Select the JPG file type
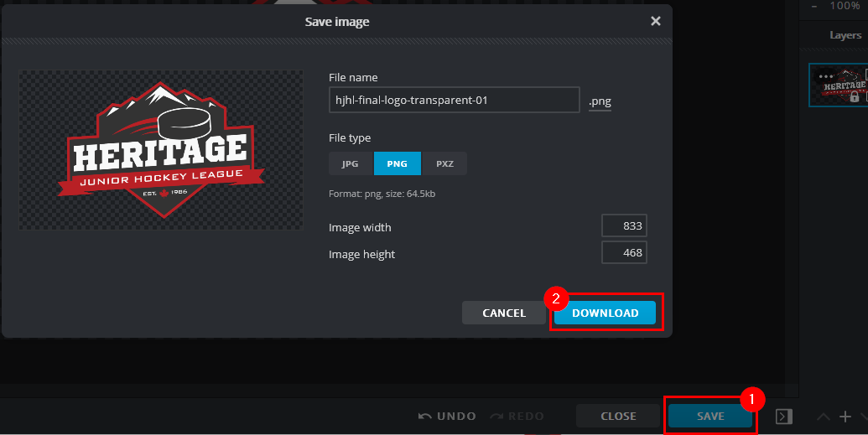The image size is (868, 435). point(351,163)
